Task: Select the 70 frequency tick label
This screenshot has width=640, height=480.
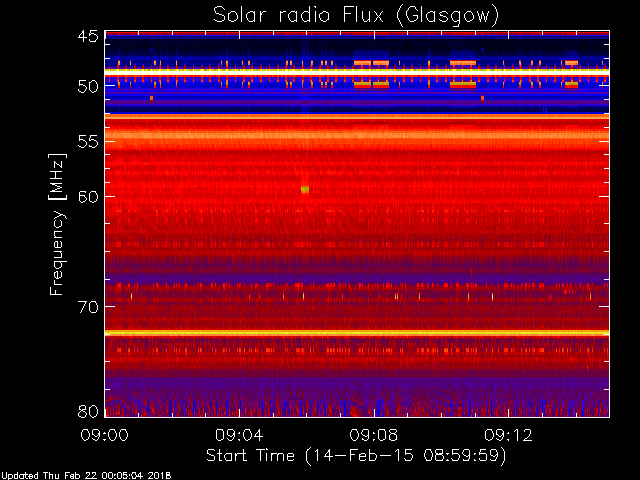Action: click(x=88, y=307)
